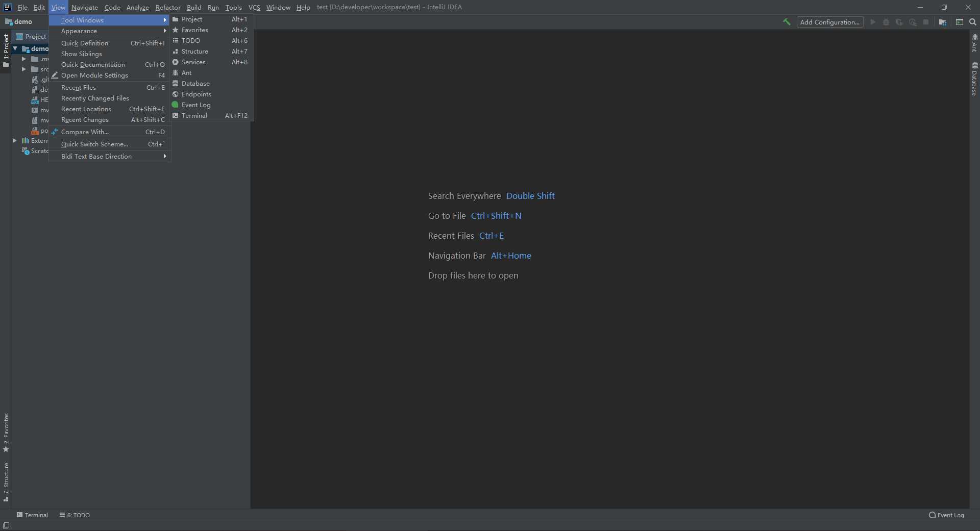Choose Quick Documentation menu entry
Screen dimensions: 980x531
(x=109, y=65)
